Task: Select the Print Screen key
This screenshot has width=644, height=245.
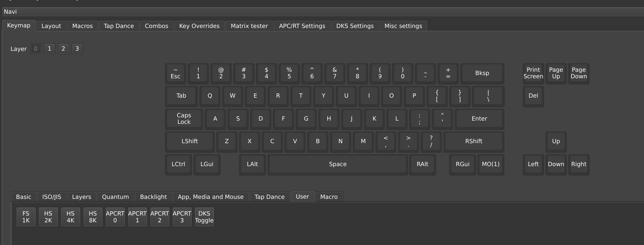Action: coord(533,73)
